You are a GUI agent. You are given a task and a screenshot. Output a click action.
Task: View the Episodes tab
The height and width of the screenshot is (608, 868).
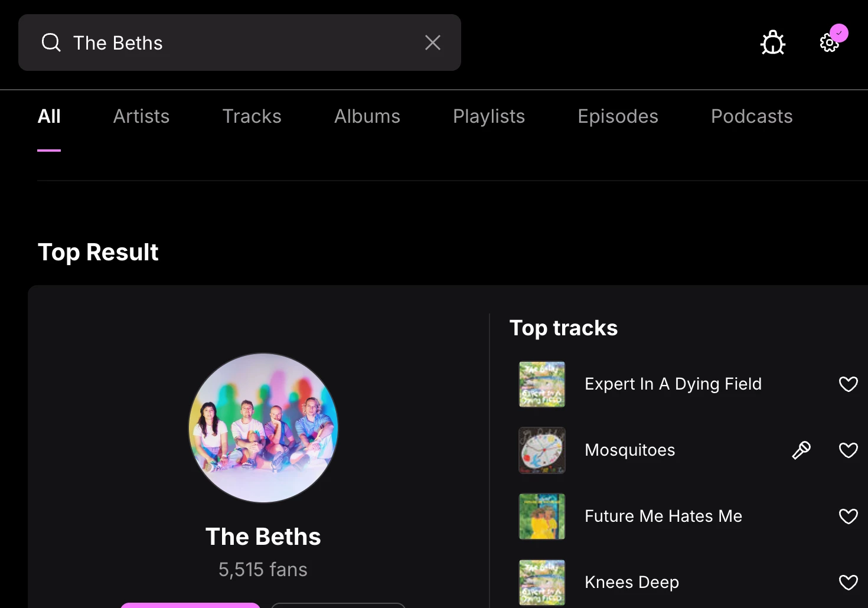(618, 116)
